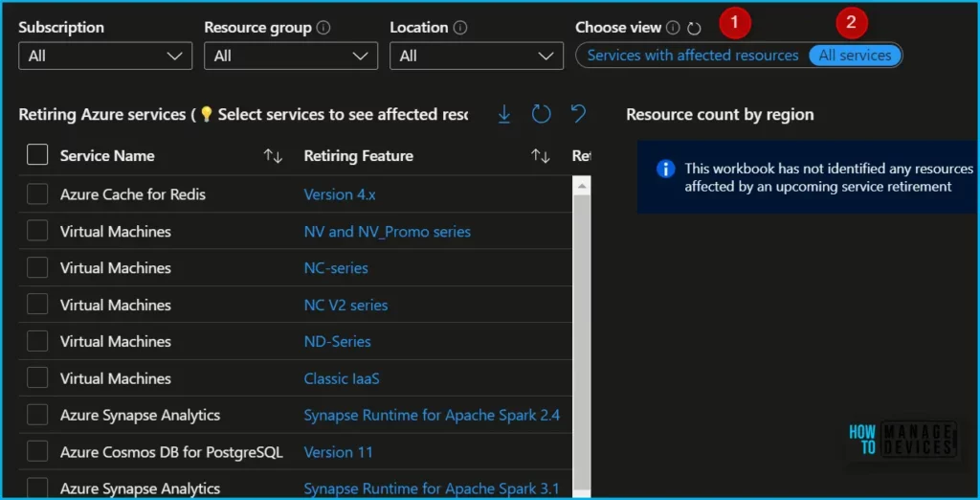Tick the NC V2 series row checkbox

click(x=37, y=305)
